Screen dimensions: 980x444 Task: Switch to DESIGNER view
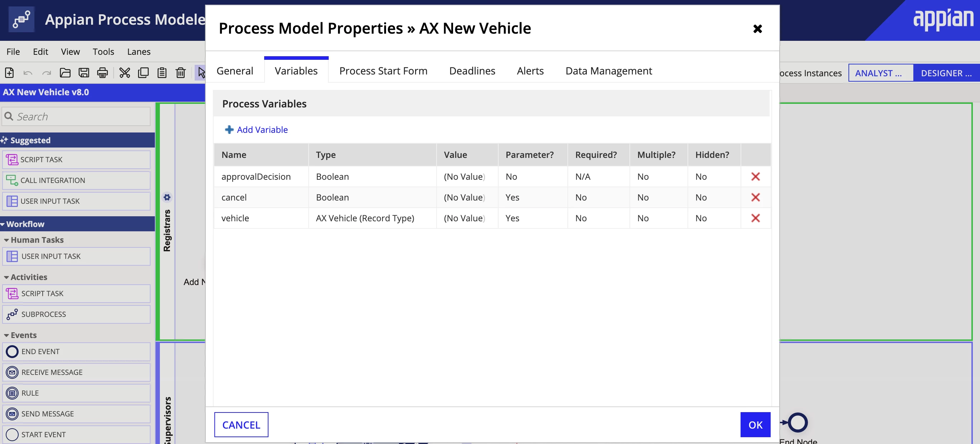[946, 73]
